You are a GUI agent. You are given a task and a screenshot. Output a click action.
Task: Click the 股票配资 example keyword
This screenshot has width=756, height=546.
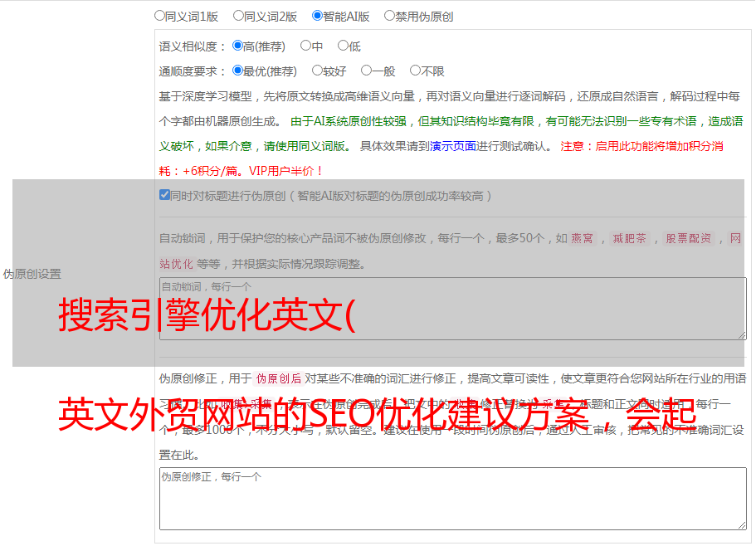click(x=689, y=238)
